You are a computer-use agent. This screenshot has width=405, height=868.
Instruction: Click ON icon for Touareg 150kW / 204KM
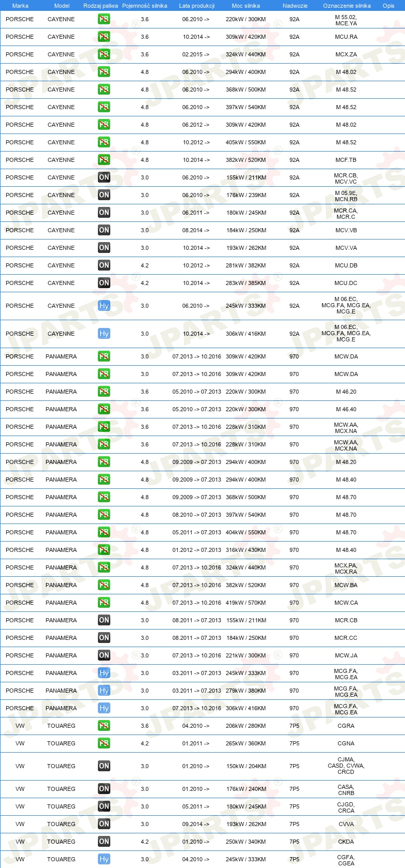tap(104, 766)
